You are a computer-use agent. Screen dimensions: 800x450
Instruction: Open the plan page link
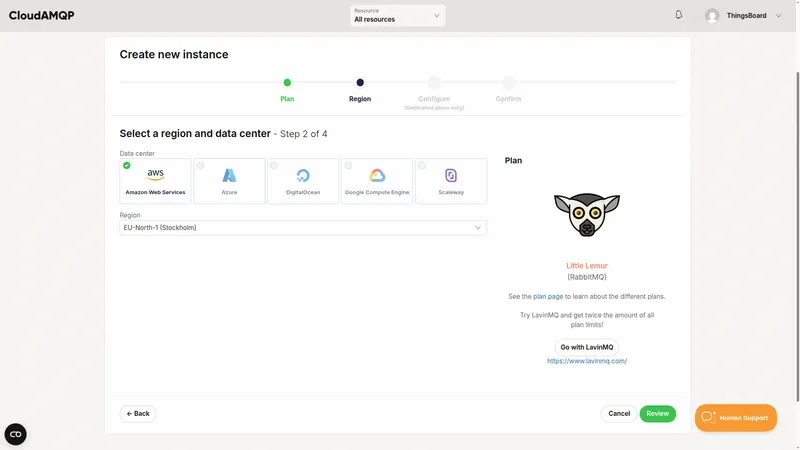point(548,296)
